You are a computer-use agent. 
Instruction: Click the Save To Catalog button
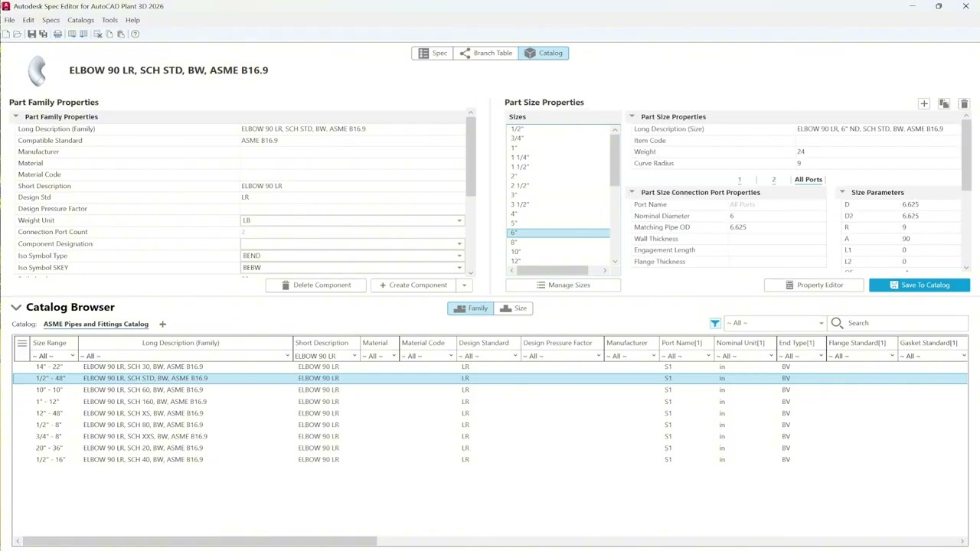click(920, 285)
